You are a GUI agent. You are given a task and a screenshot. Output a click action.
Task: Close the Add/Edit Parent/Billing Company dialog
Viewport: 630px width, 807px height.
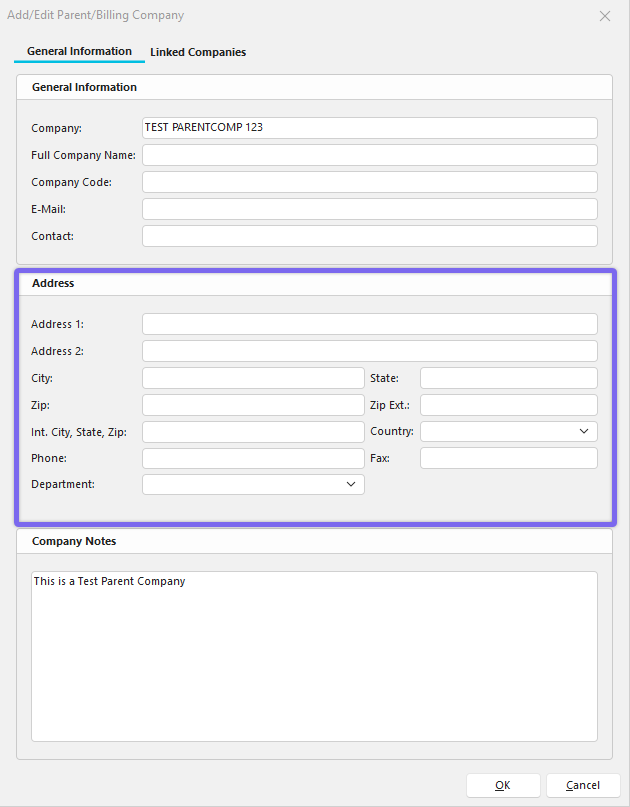(604, 16)
